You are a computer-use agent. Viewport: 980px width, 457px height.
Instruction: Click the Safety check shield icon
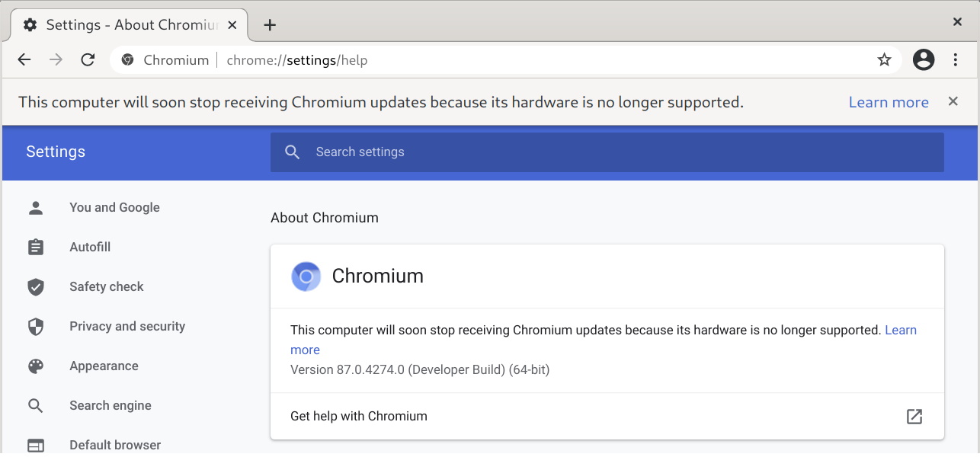pyautogui.click(x=35, y=286)
